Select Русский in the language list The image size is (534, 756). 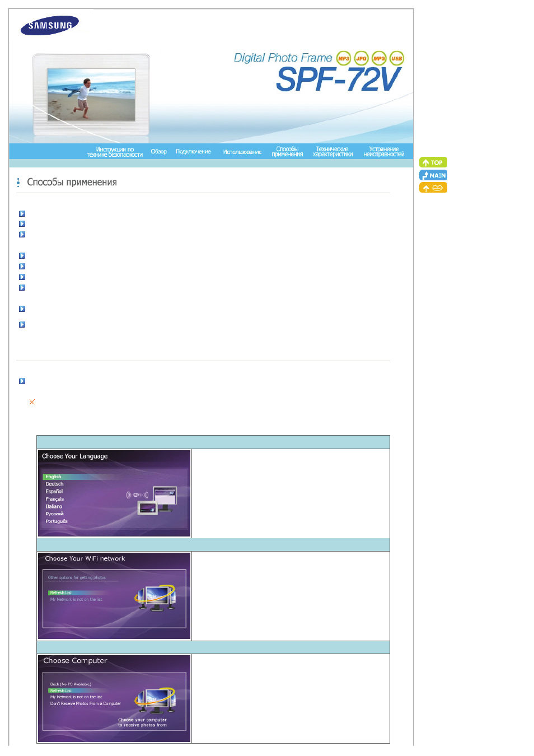[54, 514]
